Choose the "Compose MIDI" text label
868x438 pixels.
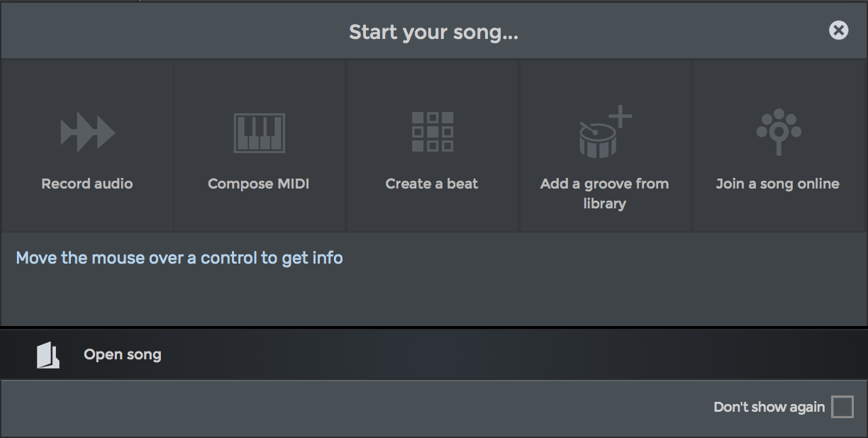(259, 184)
